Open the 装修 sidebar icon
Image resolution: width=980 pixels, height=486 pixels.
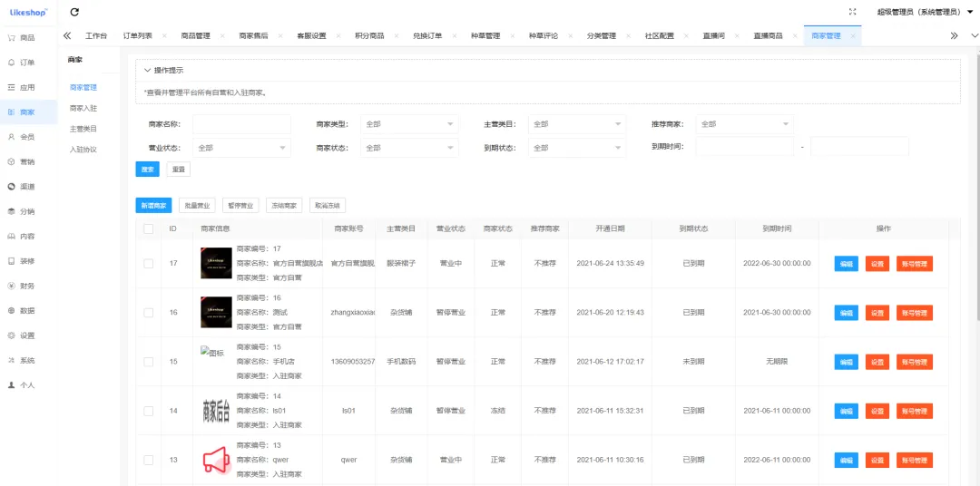coord(11,261)
